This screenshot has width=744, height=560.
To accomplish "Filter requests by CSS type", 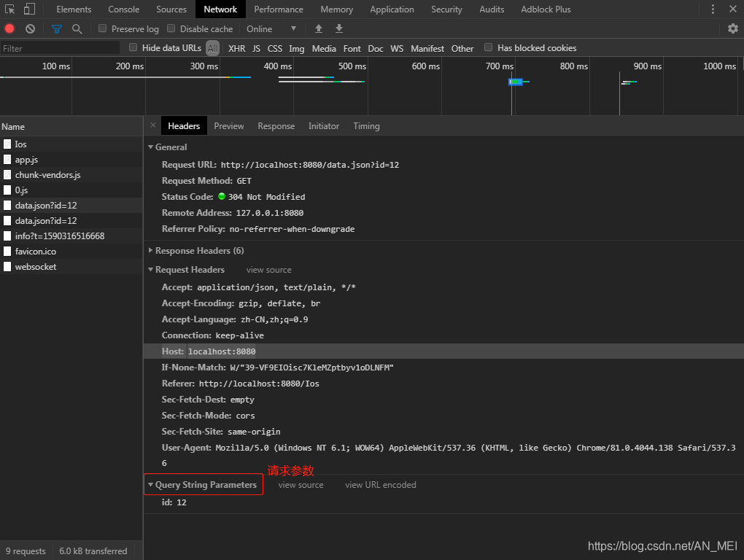I will (x=275, y=48).
